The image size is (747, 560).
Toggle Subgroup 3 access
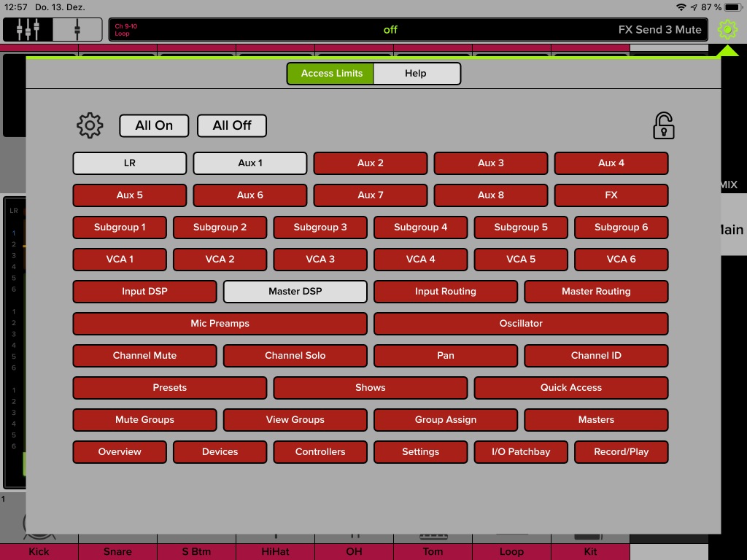coord(320,227)
